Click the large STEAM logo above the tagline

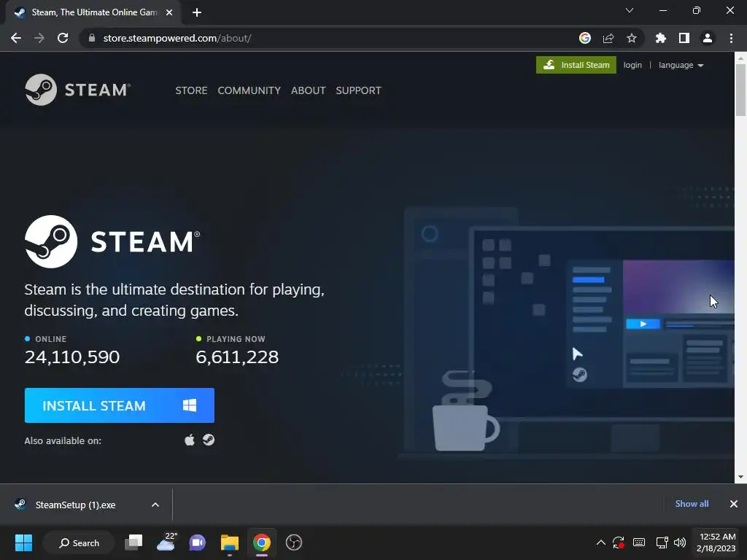click(x=112, y=241)
